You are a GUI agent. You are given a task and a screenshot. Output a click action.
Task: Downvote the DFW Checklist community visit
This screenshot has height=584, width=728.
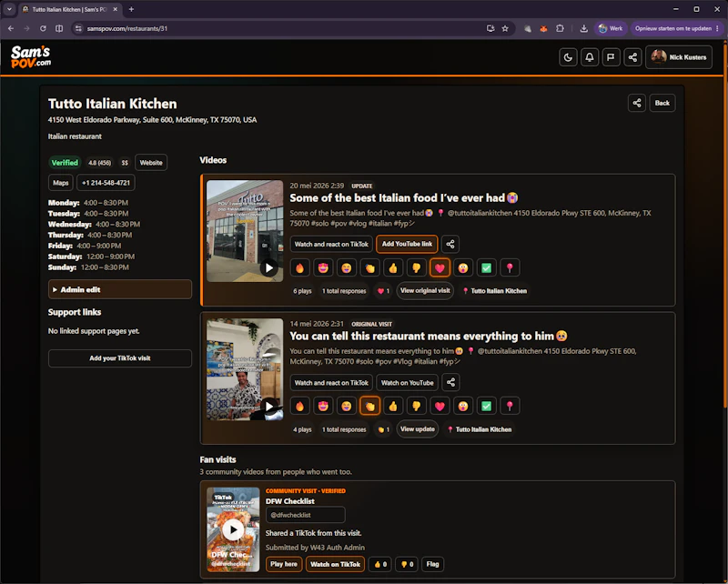tap(407, 565)
